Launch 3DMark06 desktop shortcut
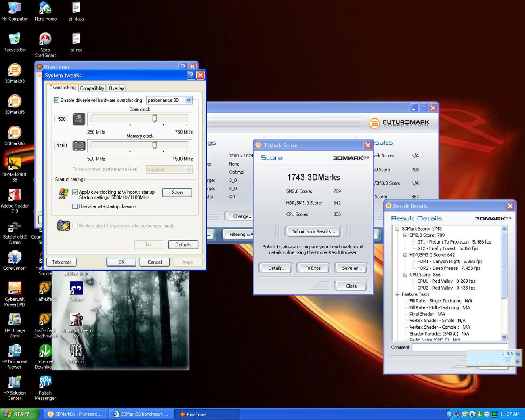 point(15,136)
